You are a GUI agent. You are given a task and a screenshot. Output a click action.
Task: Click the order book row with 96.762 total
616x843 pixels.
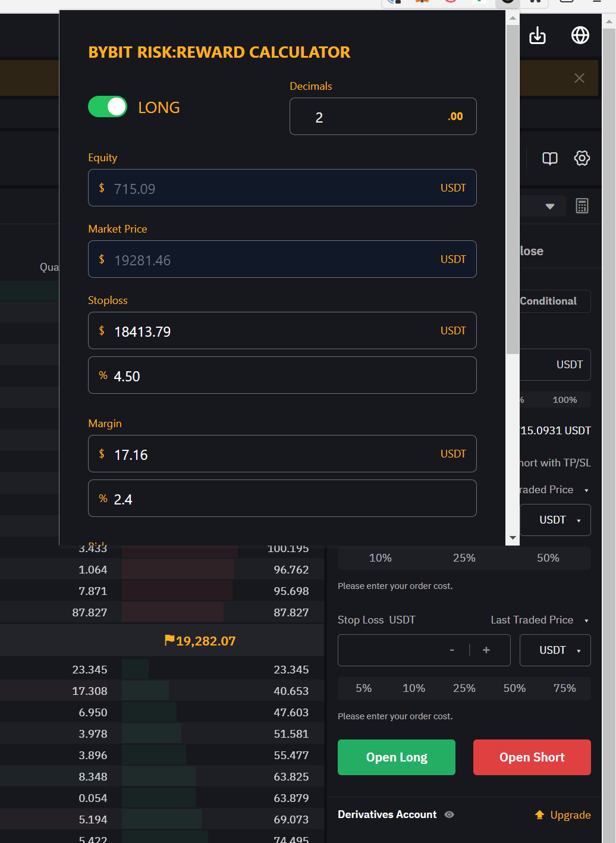coord(162,569)
